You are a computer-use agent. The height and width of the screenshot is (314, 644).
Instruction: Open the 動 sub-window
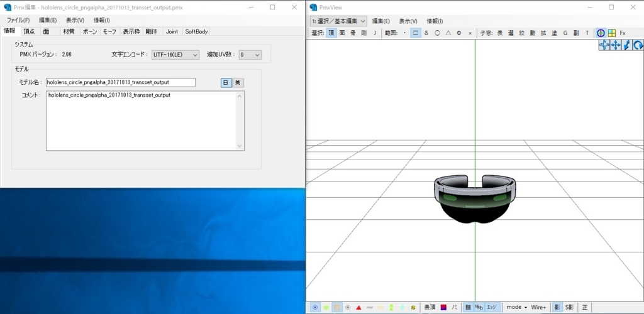point(533,33)
